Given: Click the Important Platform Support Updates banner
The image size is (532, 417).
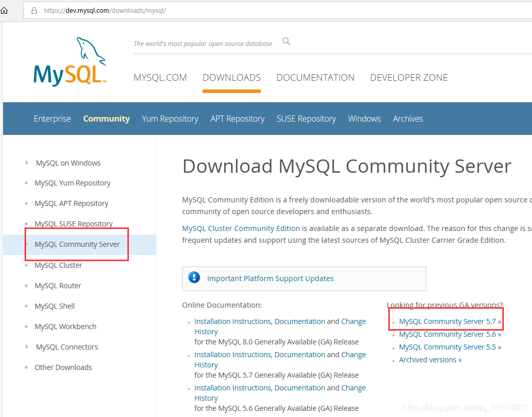Looking at the screenshot, I should click(271, 279).
